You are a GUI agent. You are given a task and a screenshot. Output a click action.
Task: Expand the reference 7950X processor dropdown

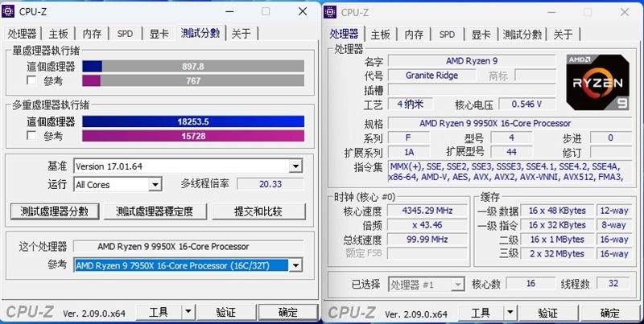coord(295,265)
